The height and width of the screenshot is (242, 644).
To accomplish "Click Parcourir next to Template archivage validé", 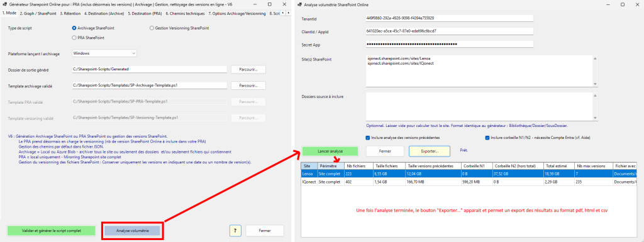I will click(x=248, y=85).
